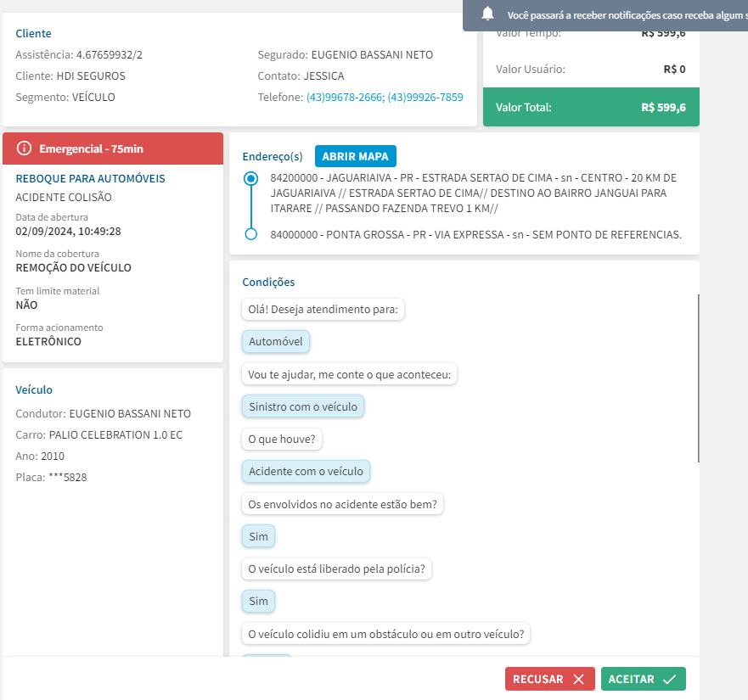This screenshot has height=700, width=748.
Task: Click the Condições panel scrollbar
Action: point(698,378)
